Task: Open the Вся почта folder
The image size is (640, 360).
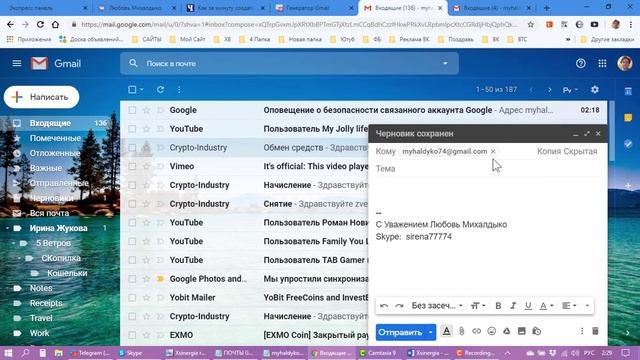Action: pyautogui.click(x=49, y=213)
